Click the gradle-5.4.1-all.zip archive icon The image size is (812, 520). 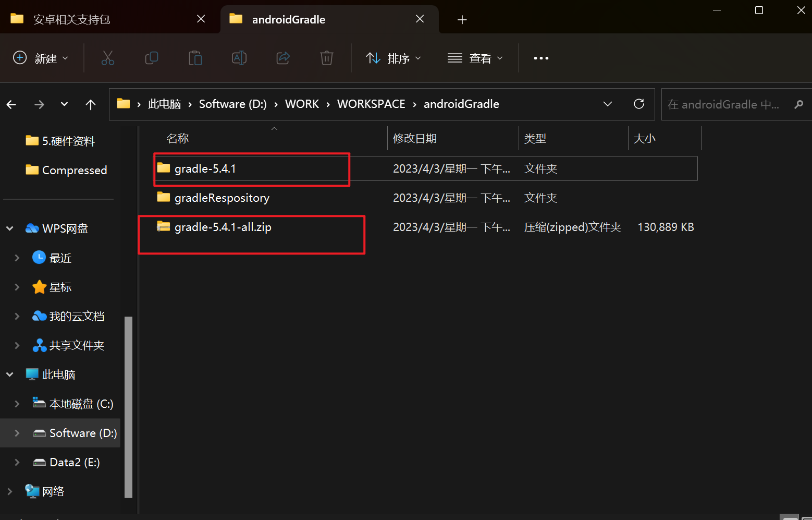click(x=164, y=226)
